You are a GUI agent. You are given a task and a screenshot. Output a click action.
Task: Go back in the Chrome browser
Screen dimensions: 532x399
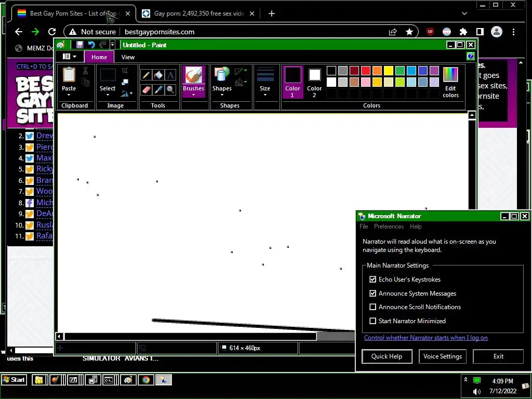(x=19, y=32)
